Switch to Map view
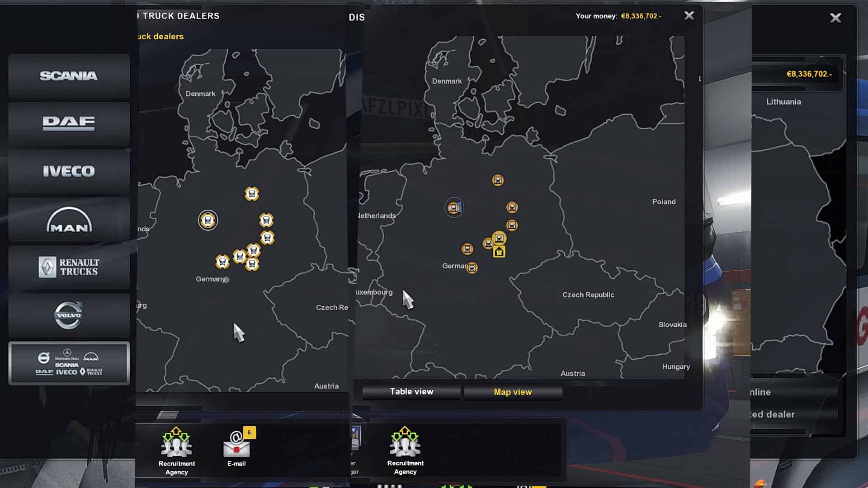The width and height of the screenshot is (868, 488). (x=513, y=392)
